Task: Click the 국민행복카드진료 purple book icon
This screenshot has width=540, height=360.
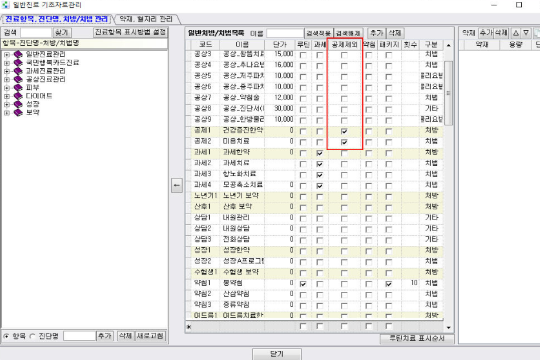Action: (x=18, y=63)
